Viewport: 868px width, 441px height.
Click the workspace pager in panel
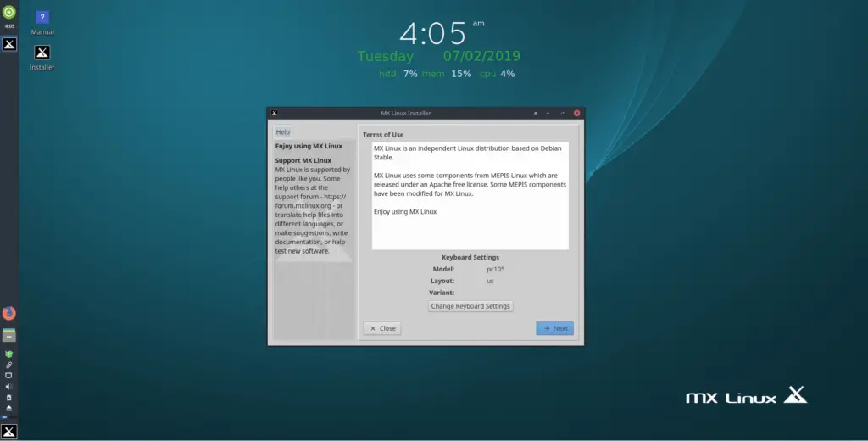point(8,416)
